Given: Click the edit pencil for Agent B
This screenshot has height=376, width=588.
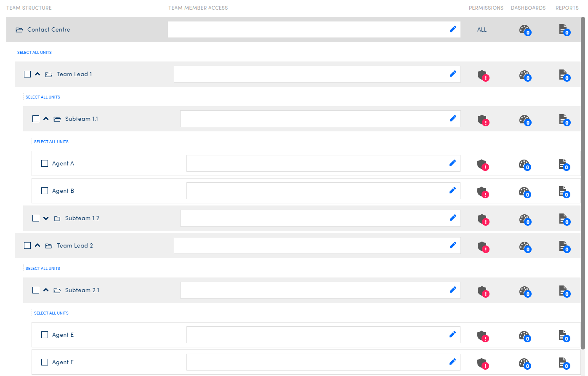Looking at the screenshot, I should (x=452, y=190).
